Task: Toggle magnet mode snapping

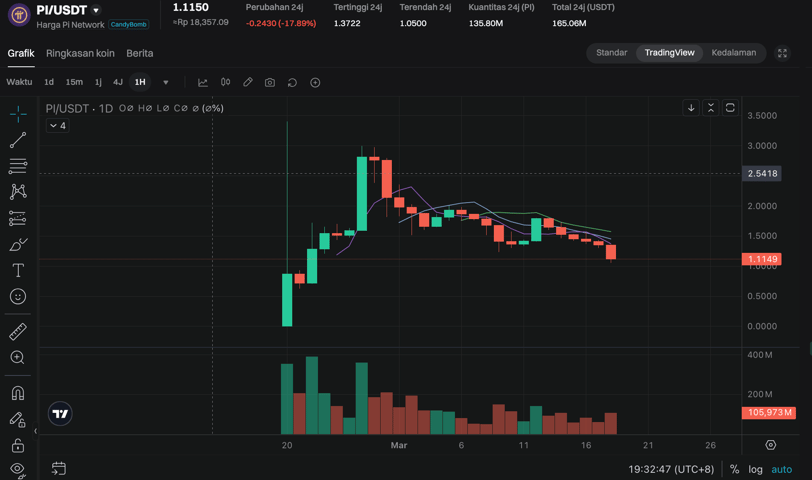Action: click(x=18, y=394)
